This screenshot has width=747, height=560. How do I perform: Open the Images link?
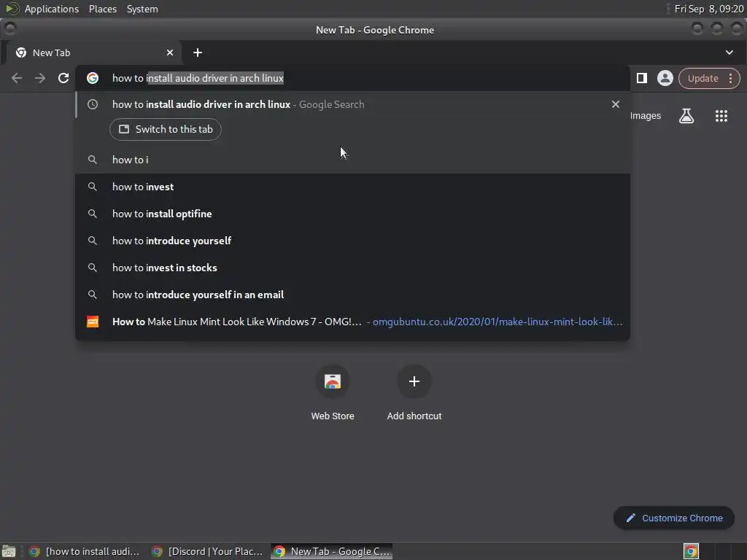click(x=645, y=116)
